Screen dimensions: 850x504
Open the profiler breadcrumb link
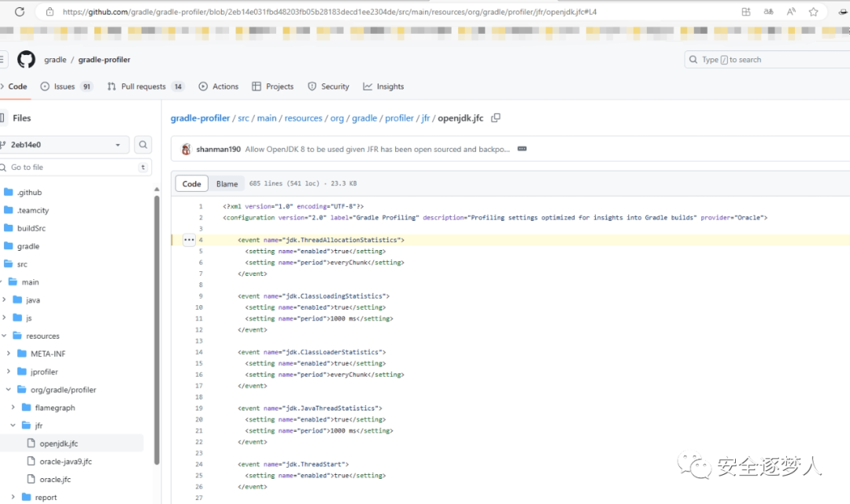(x=399, y=118)
